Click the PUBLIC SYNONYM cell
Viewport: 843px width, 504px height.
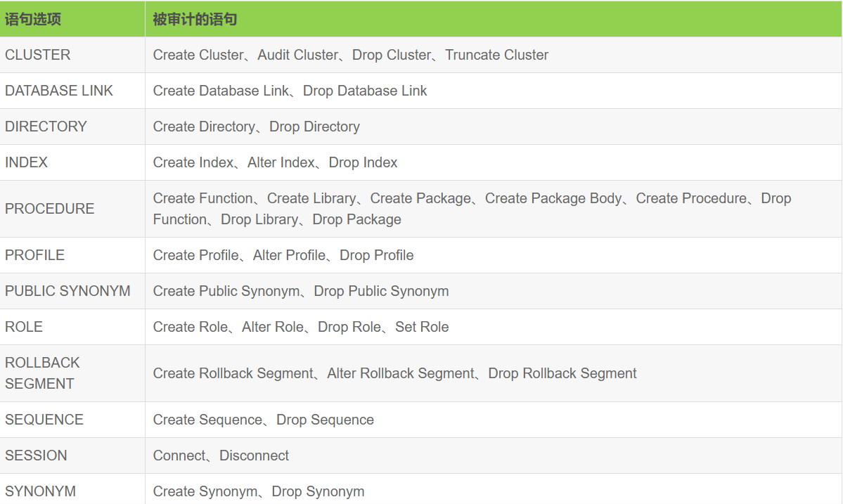coord(72,291)
